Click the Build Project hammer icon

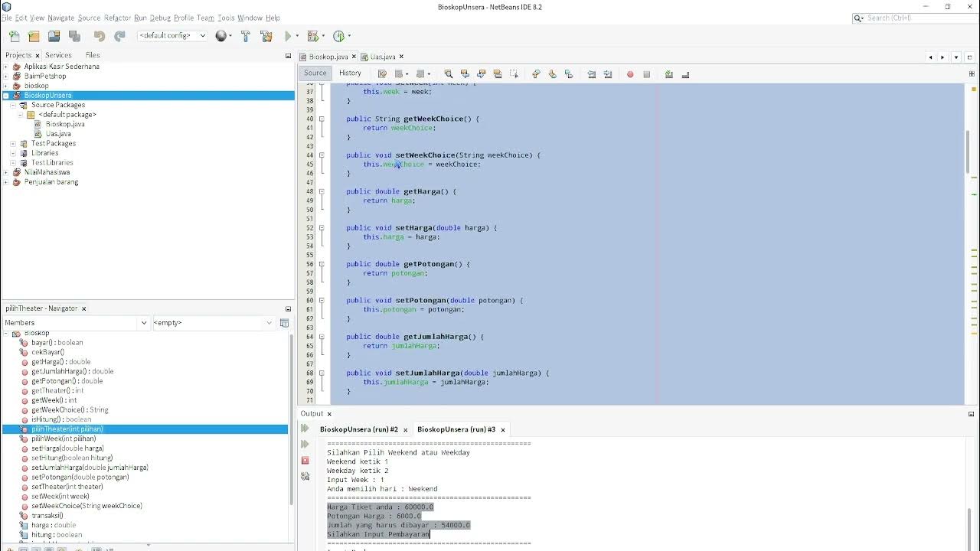[246, 36]
